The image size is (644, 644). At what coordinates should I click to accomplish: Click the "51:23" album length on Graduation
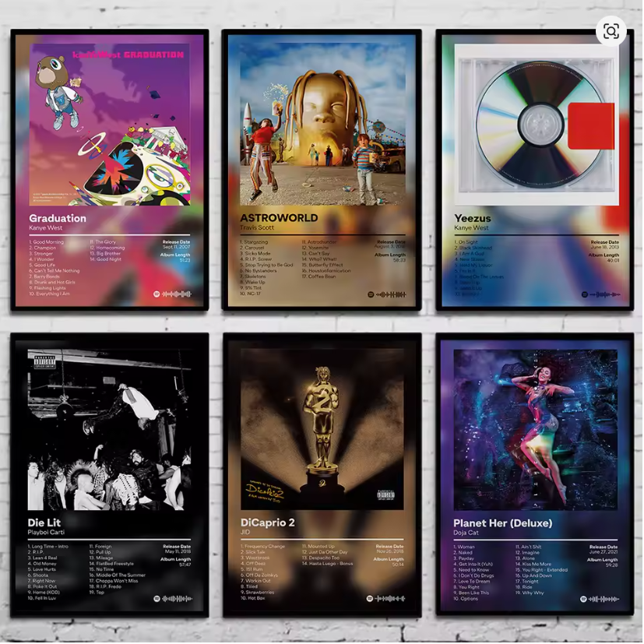(185, 260)
